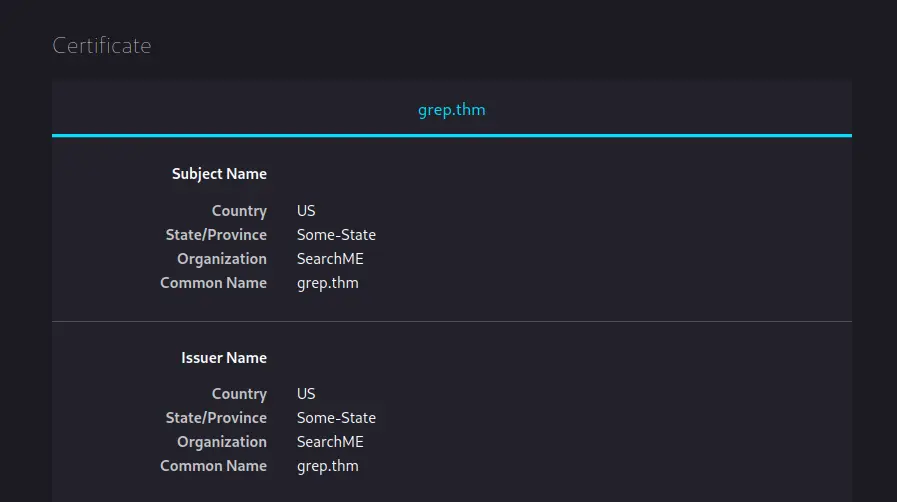Click Organization label in Subject Name section
This screenshot has height=502, width=897.
tap(222, 259)
